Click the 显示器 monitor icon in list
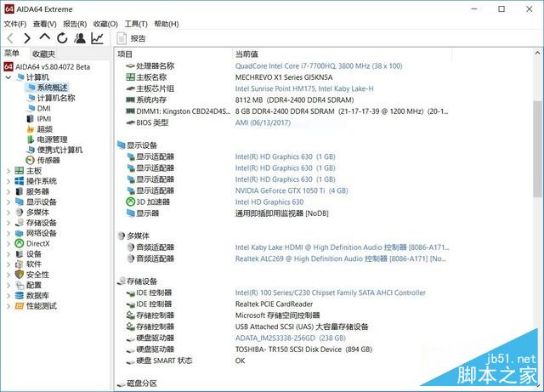The width and height of the screenshot is (544, 392). tap(130, 213)
